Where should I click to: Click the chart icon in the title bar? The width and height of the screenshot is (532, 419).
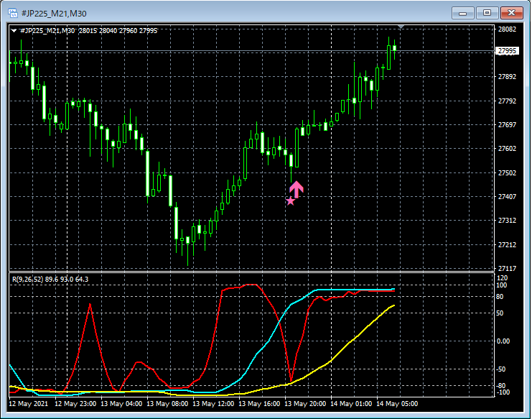[x=12, y=13]
